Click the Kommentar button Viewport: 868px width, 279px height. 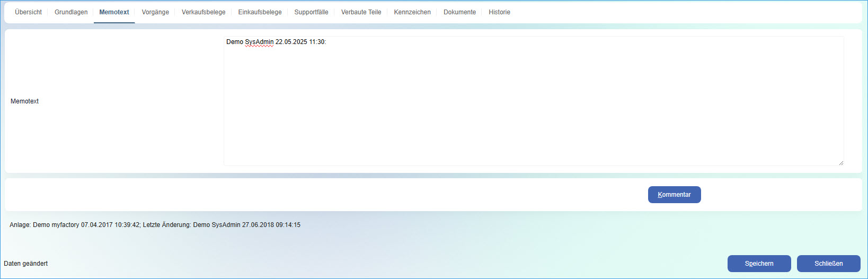tap(674, 195)
